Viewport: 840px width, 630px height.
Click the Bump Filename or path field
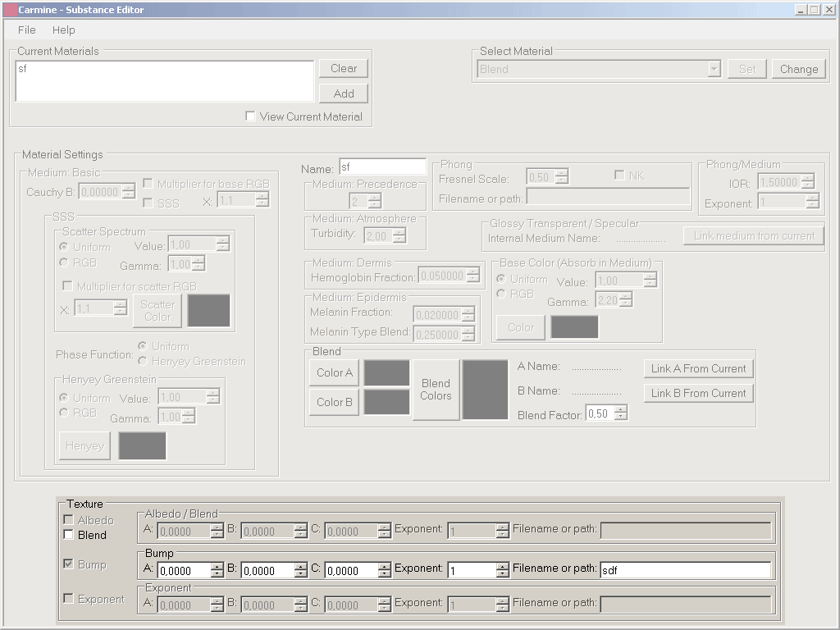[685, 570]
